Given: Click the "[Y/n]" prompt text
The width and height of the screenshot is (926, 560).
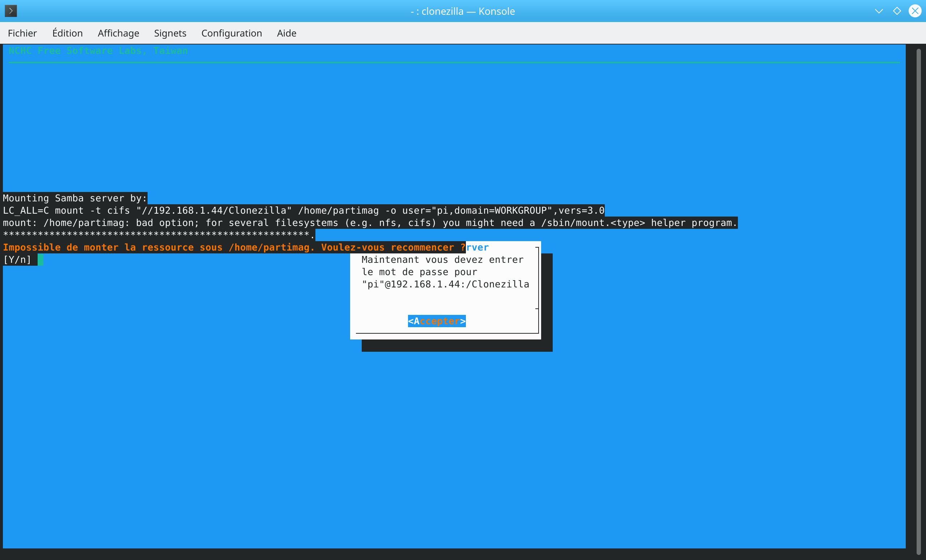Looking at the screenshot, I should [17, 260].
